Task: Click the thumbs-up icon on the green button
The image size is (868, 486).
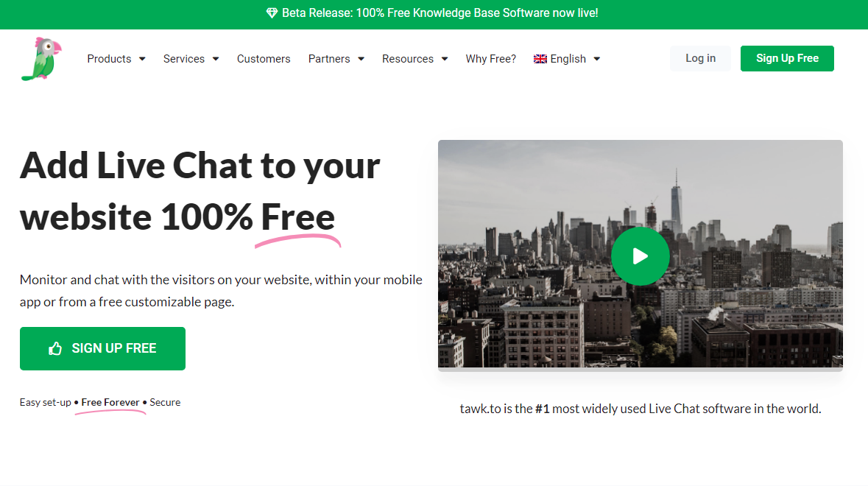Action: 55,349
